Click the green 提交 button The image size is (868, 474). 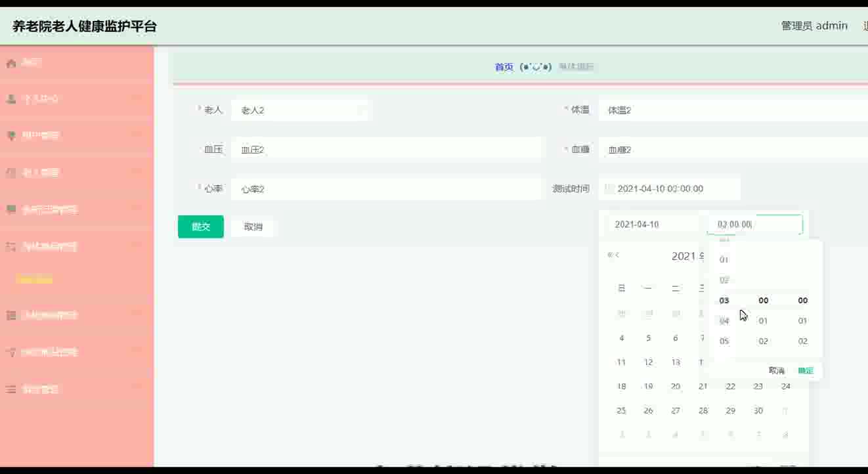coord(201,226)
